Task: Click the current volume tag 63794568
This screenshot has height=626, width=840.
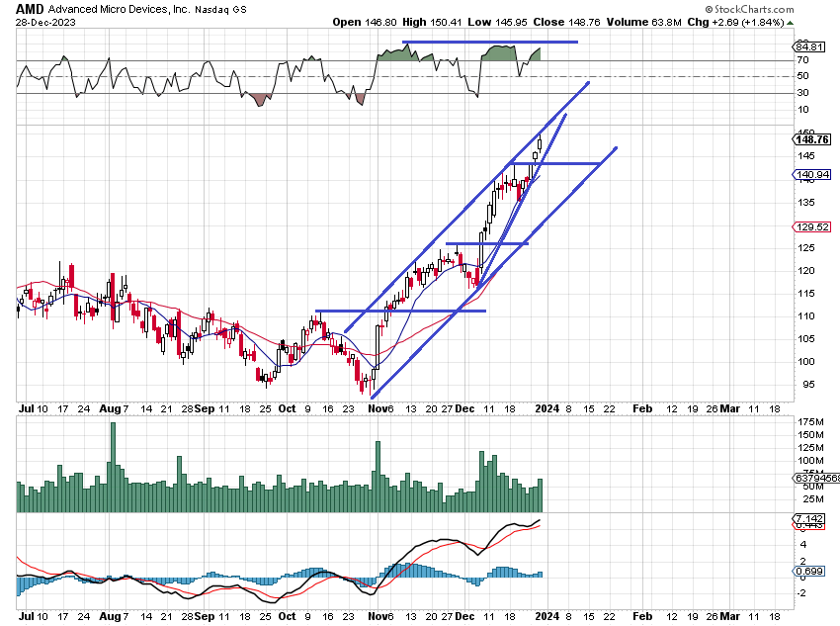Action: pos(816,478)
